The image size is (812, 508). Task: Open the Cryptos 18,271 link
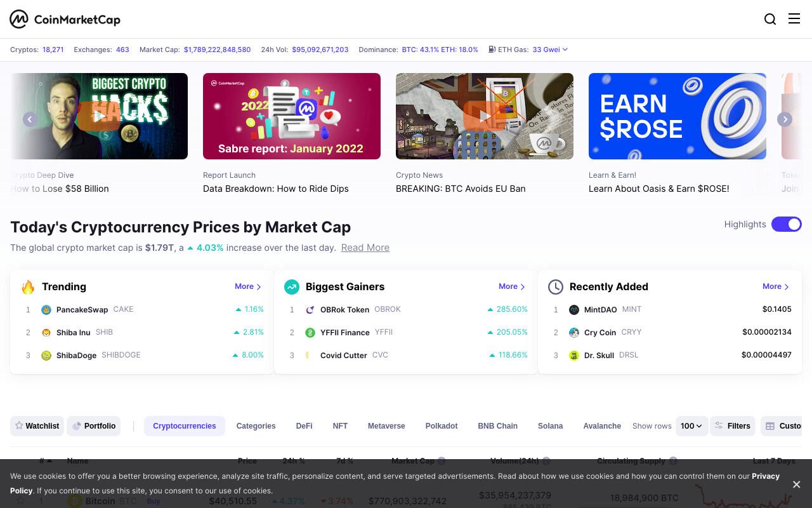click(53, 50)
